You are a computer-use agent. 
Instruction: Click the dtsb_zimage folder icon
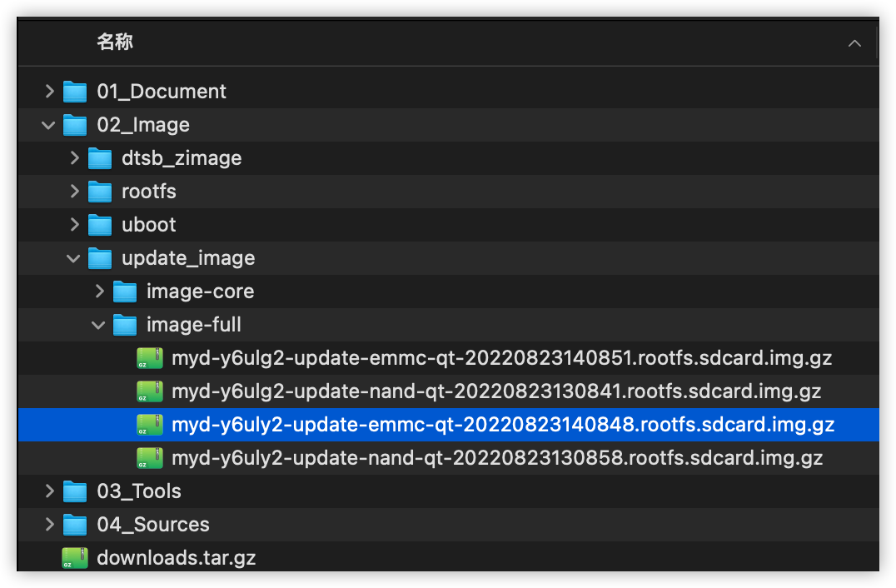point(100,158)
